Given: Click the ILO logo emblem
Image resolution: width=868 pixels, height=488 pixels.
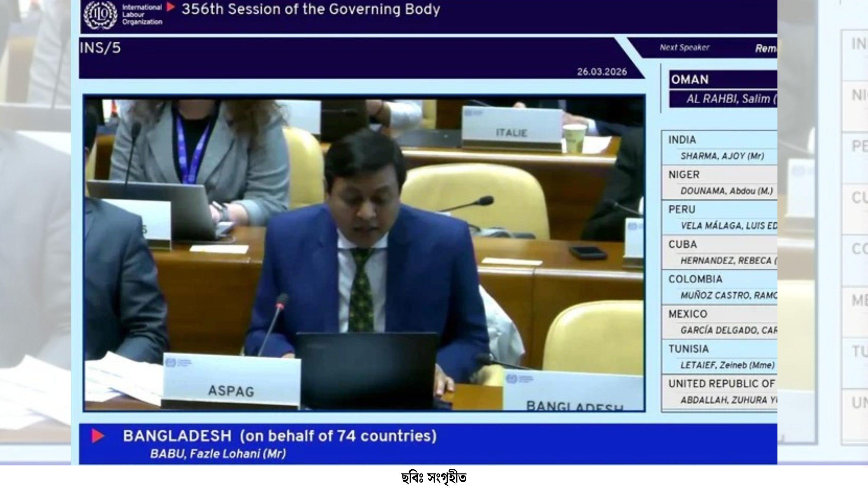Looking at the screenshot, I should click(x=101, y=15).
